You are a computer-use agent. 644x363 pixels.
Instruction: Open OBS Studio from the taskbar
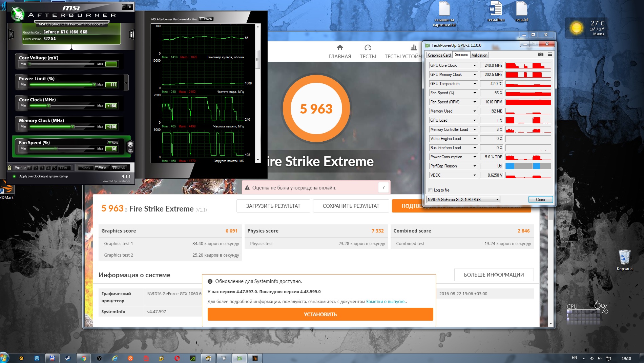click(x=99, y=358)
